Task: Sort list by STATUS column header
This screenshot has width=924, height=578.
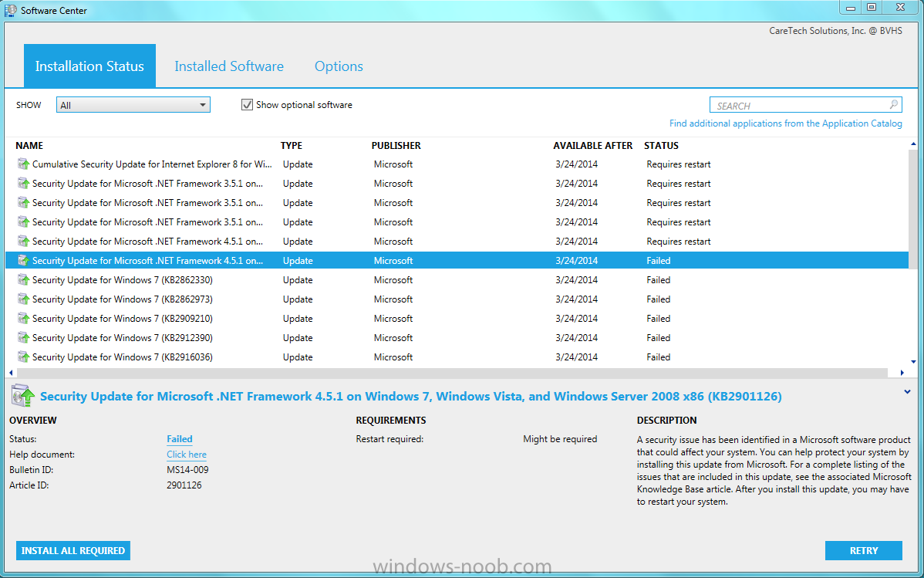Action: click(661, 145)
